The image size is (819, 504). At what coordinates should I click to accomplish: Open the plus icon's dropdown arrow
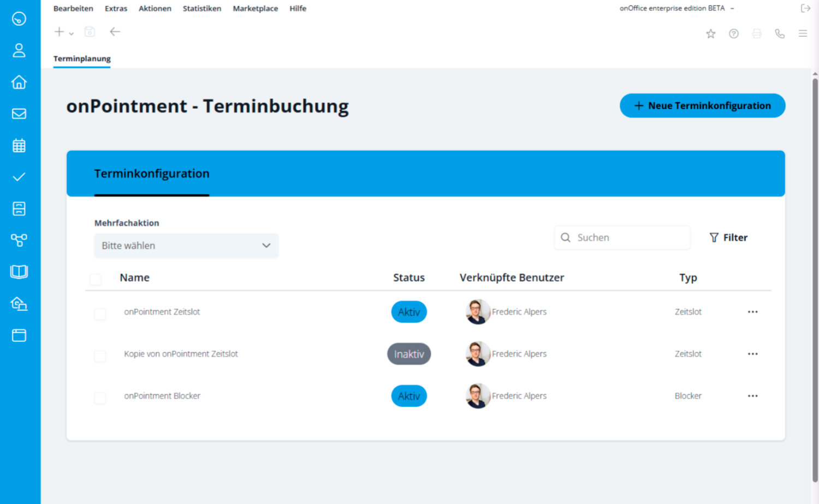coord(72,33)
